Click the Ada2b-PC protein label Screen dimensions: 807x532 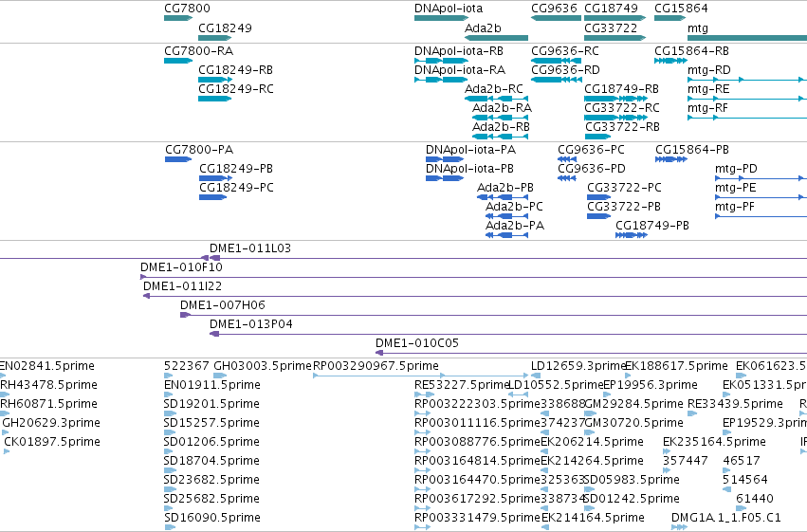tap(515, 207)
